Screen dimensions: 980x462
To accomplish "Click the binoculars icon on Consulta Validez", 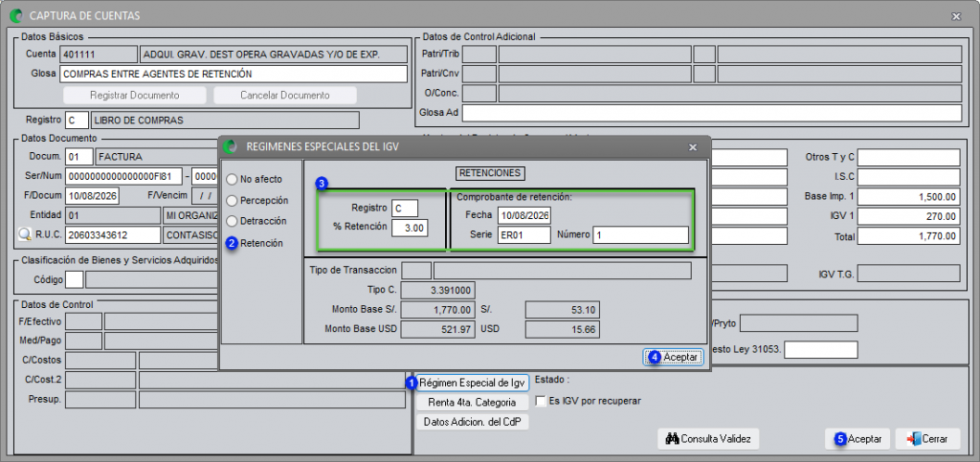I will click(672, 439).
